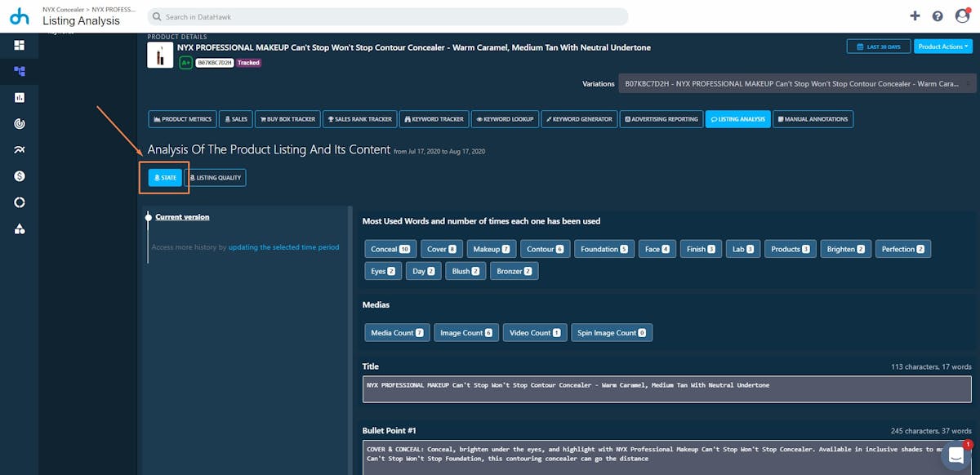Click the Blush 2 word tag
The width and height of the screenshot is (980, 475).
466,271
